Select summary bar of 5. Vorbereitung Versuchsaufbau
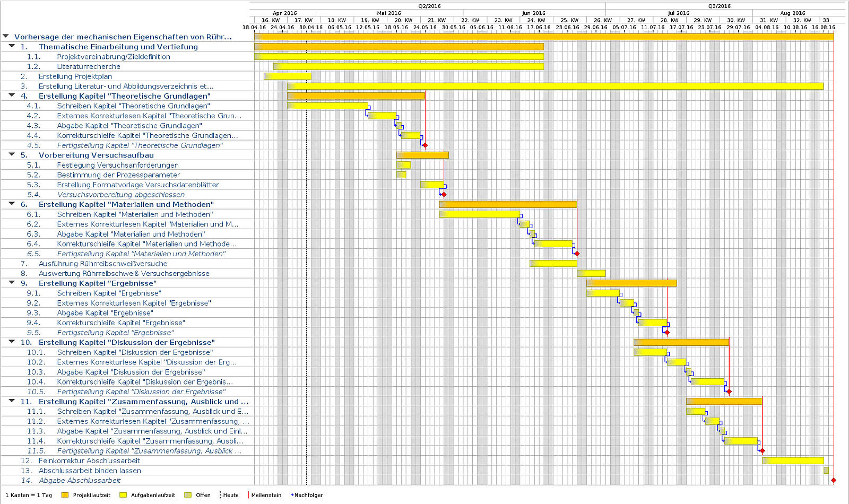The width and height of the screenshot is (849, 504). coord(422,155)
